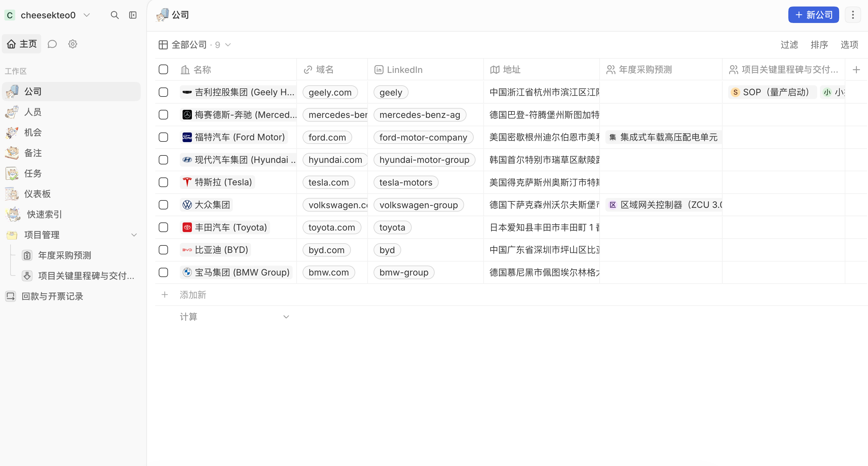Open the tesla.com domain link
Screen dimensions: 868x466
[329, 182]
